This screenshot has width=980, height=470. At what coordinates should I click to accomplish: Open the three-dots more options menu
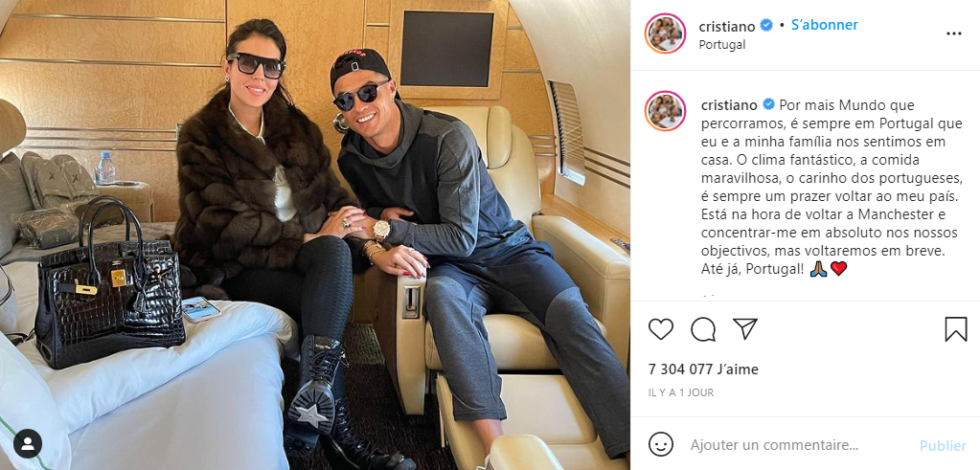[x=954, y=34]
